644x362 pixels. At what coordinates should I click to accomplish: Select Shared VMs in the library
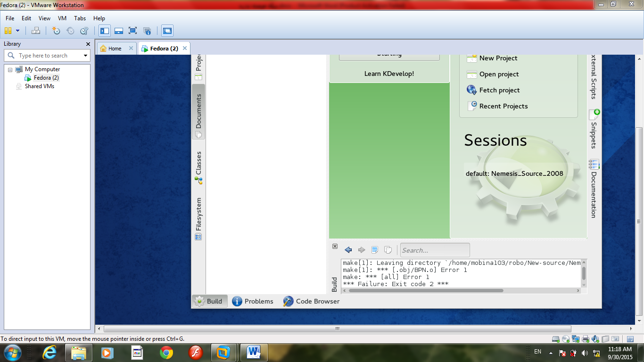(x=40, y=86)
